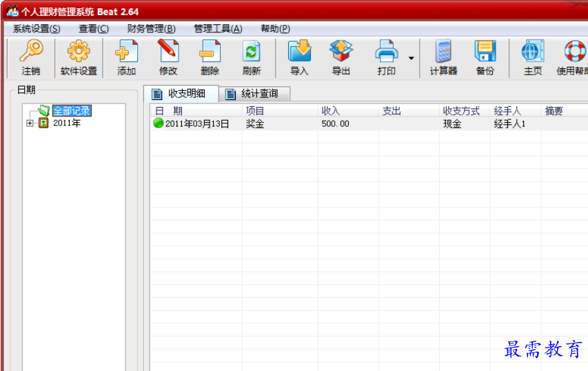Sort by the 收支方式 column header
Viewport: 588px width, 371px height.
[x=465, y=110]
